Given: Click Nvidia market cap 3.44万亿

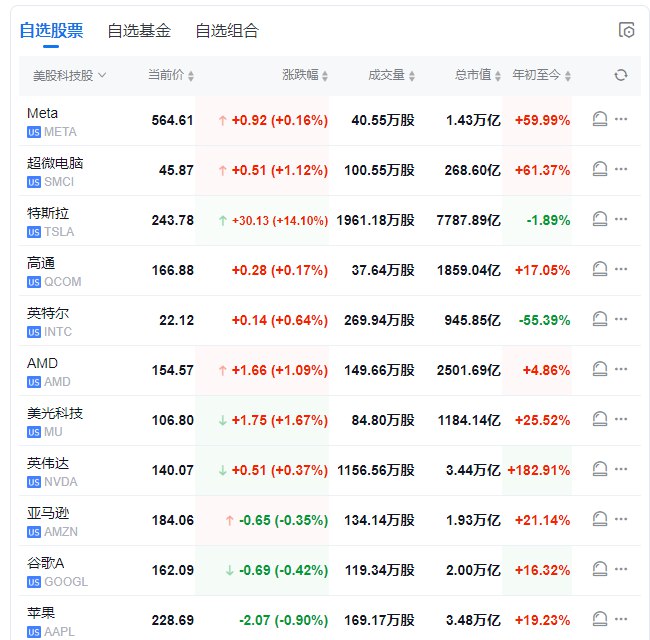Looking at the screenshot, I should coord(473,470).
